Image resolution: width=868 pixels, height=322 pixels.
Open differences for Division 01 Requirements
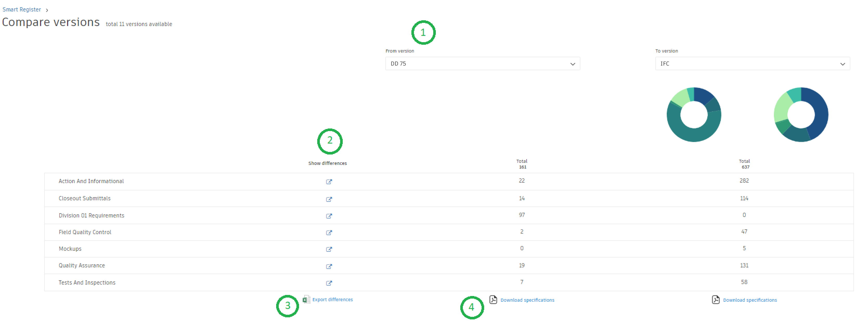point(329,216)
